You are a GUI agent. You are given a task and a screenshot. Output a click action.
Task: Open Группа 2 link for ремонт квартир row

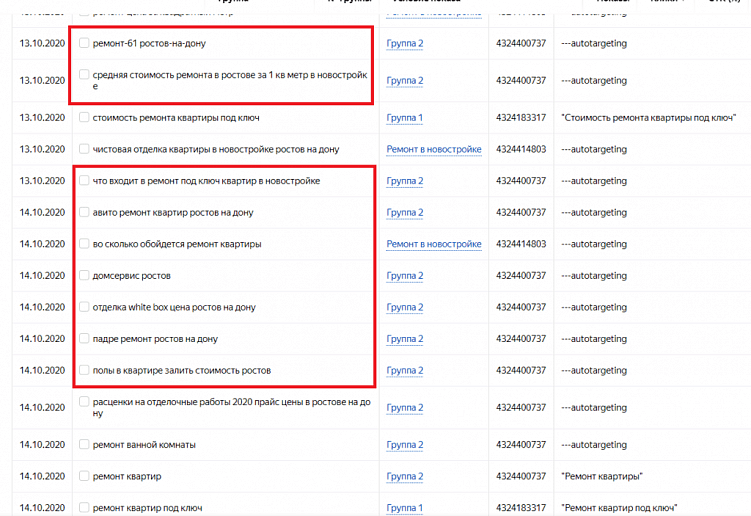pos(405,477)
